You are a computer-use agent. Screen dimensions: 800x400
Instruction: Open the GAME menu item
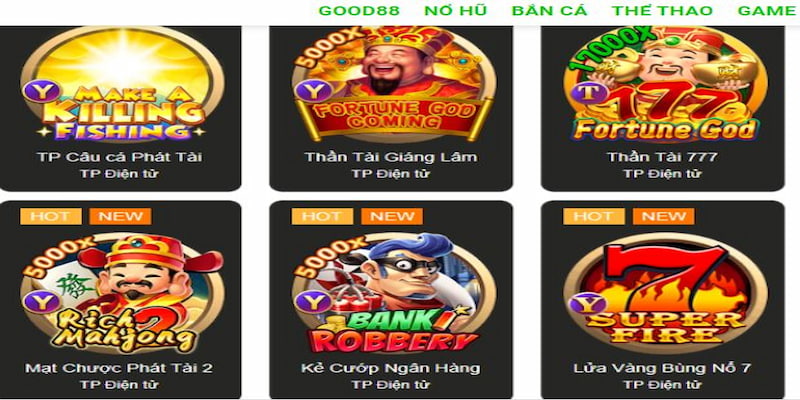coord(767,11)
